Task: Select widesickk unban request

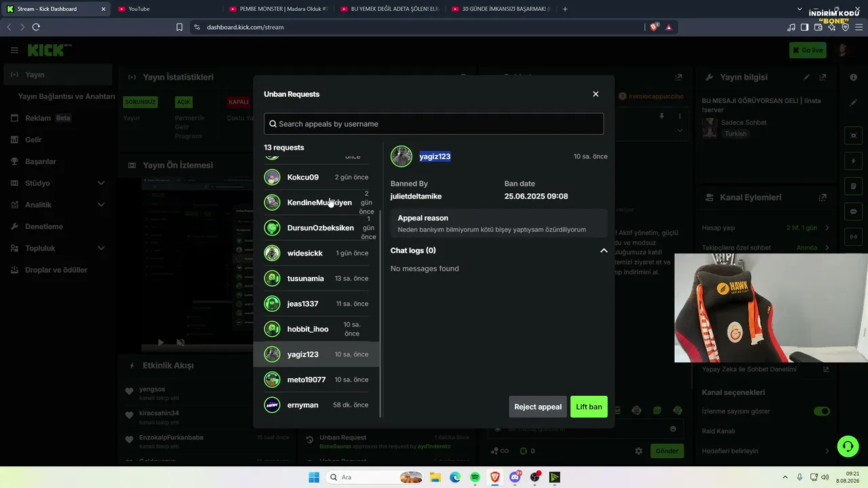Action: 316,253
